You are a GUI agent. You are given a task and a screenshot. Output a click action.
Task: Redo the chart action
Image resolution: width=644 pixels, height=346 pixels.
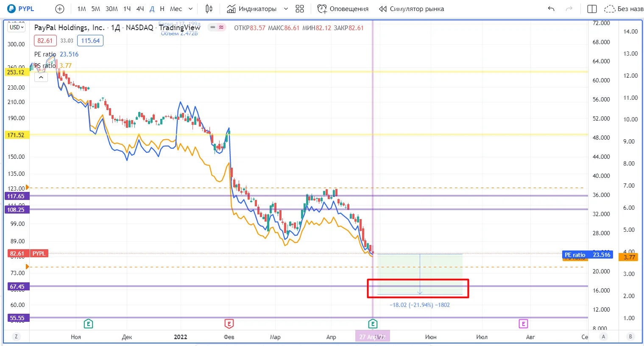569,8
